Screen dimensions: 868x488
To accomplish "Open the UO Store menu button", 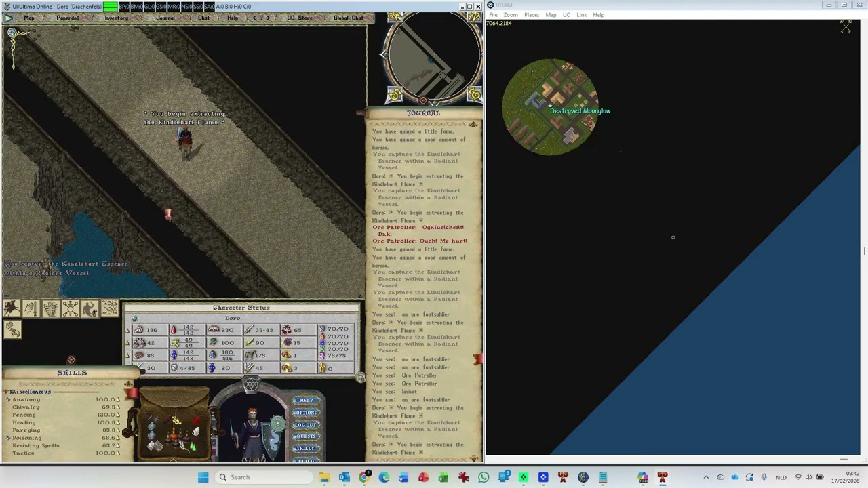I will click(x=300, y=18).
